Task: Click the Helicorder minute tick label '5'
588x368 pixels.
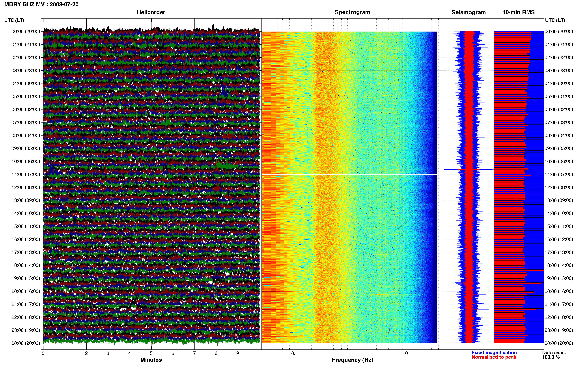Action: 151,353
